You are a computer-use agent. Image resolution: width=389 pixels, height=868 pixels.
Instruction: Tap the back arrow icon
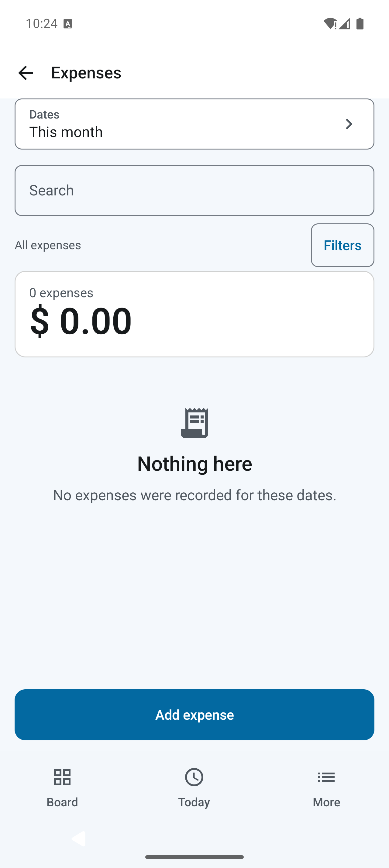tap(26, 73)
